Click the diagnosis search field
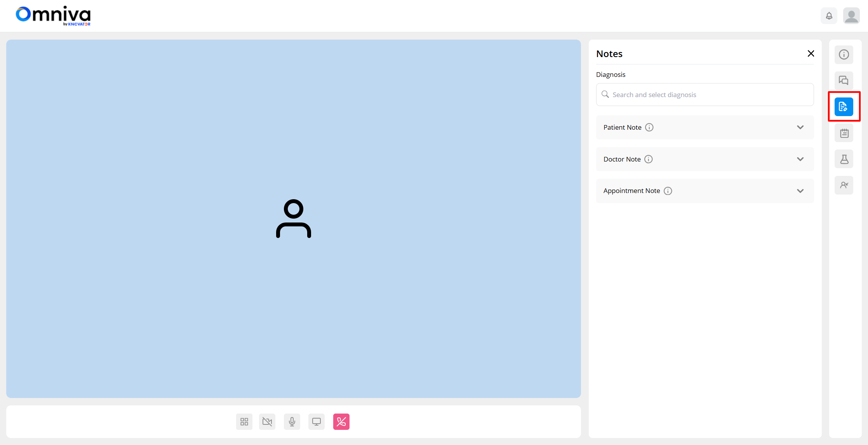This screenshot has height=445, width=868. [x=704, y=95]
